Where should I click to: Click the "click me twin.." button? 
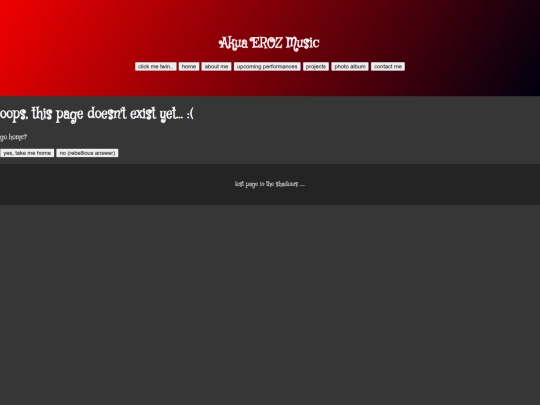point(156,66)
